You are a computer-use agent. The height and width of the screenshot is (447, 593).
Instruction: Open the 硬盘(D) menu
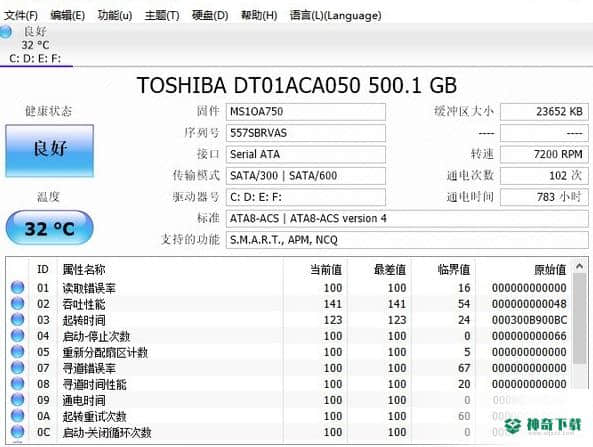coord(210,16)
